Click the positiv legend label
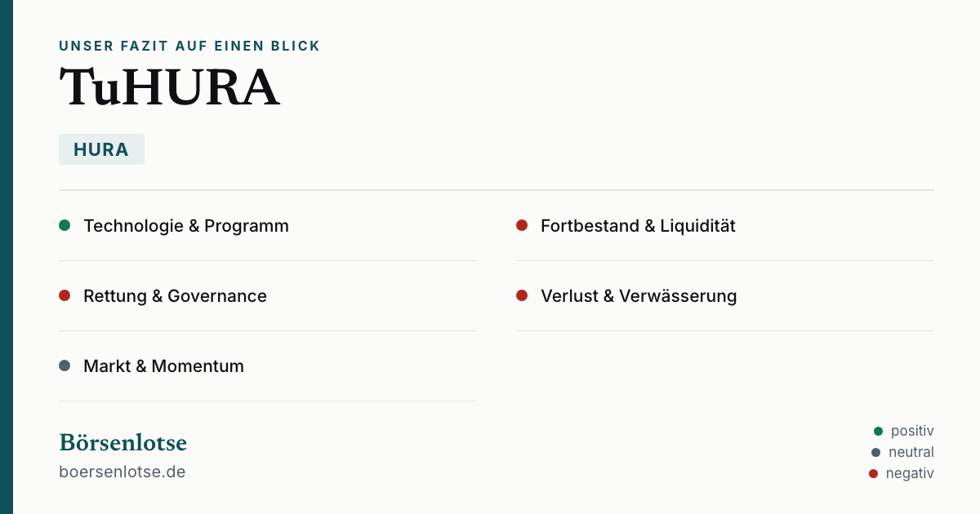Viewport: 980px width, 514px height. tap(912, 431)
